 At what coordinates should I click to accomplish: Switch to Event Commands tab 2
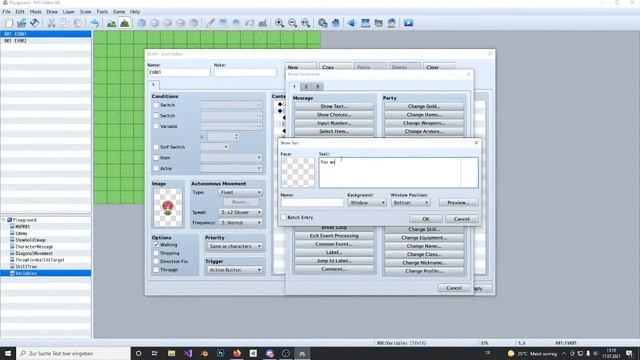[306, 86]
